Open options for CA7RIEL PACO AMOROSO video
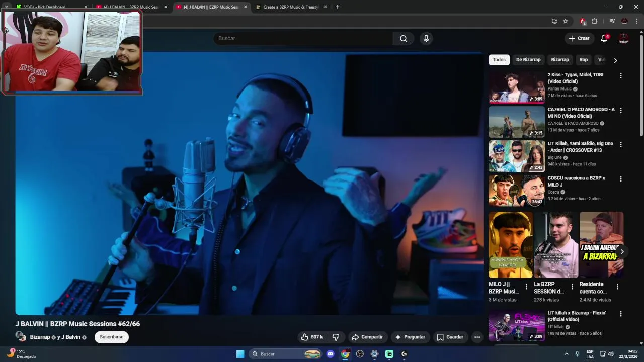 pos(620,110)
